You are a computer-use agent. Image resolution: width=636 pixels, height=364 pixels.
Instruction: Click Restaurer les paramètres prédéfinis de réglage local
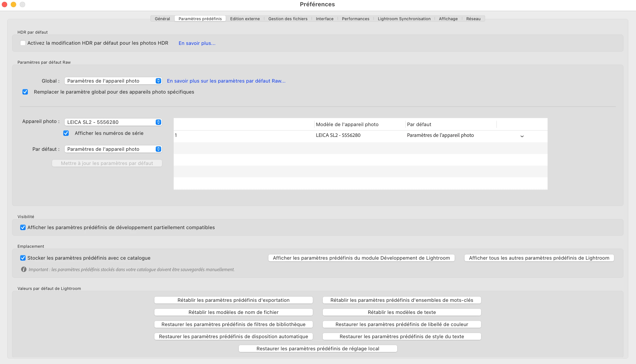coord(318,349)
